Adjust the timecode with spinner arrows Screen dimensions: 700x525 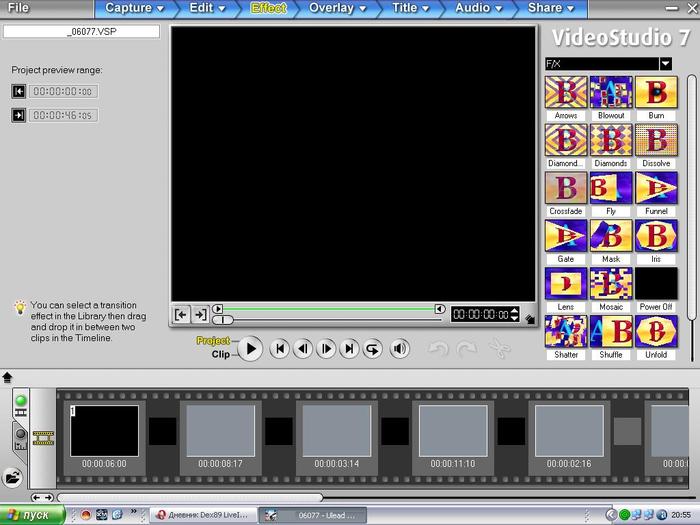514,315
